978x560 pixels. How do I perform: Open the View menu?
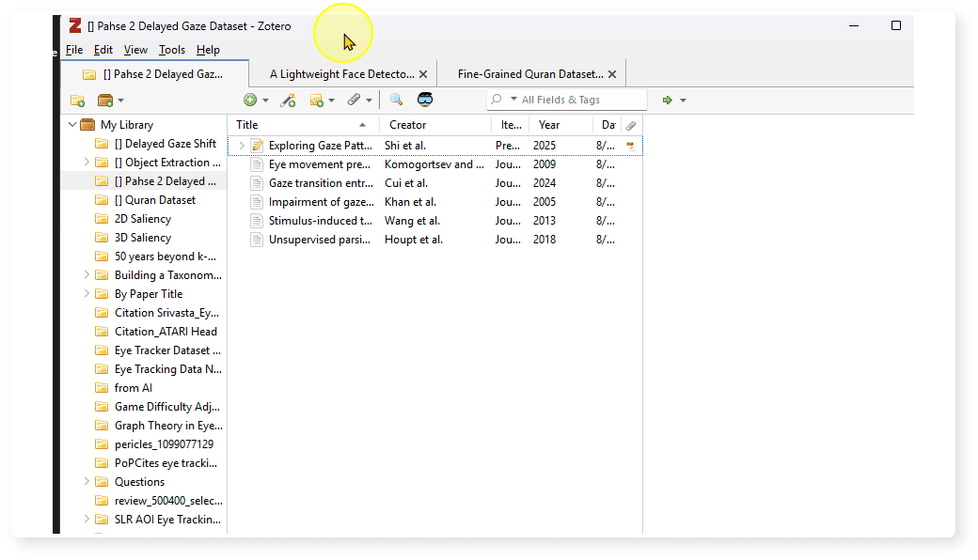[135, 50]
